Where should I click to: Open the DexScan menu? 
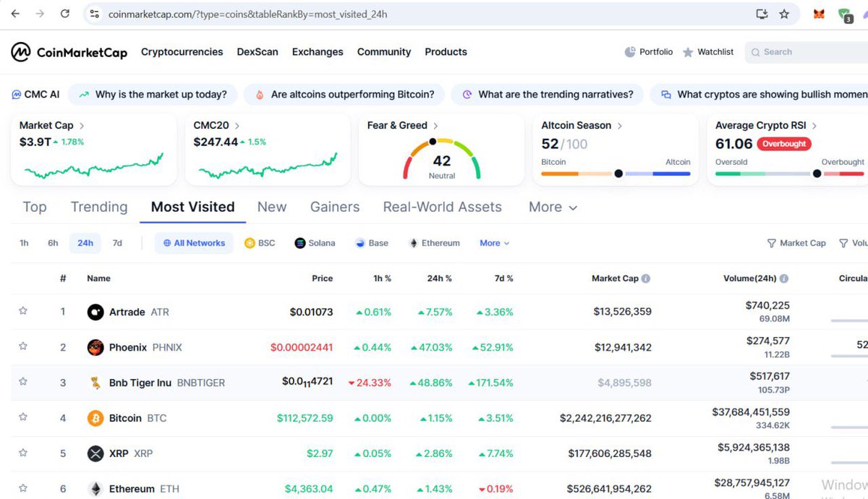click(x=258, y=52)
